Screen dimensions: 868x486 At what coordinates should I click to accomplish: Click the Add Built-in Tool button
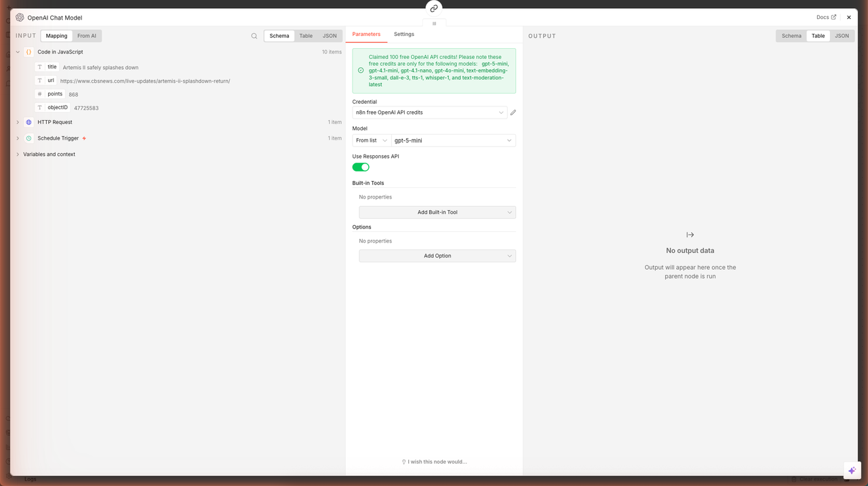pyautogui.click(x=437, y=212)
